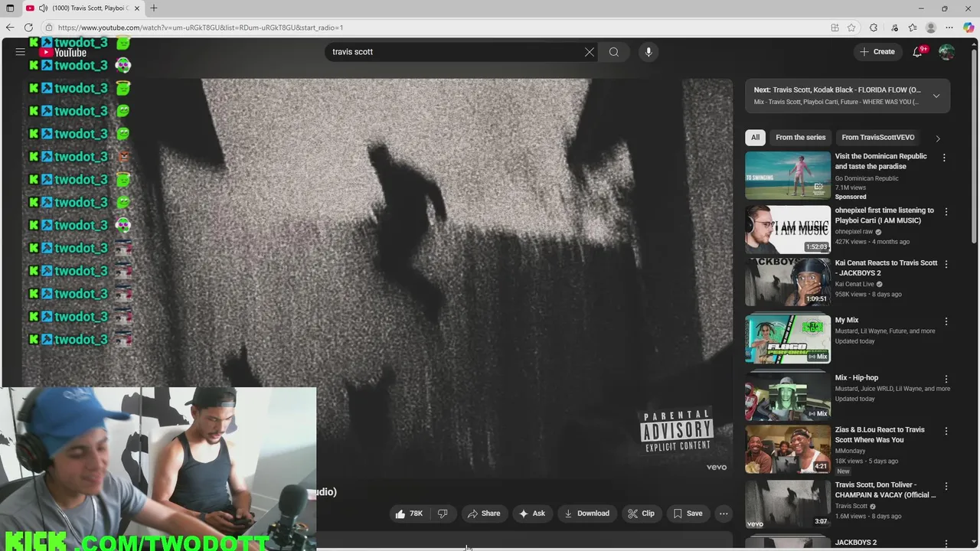Open options for Kai Cenat Reacts video
This screenshot has height=551, width=980.
click(946, 264)
